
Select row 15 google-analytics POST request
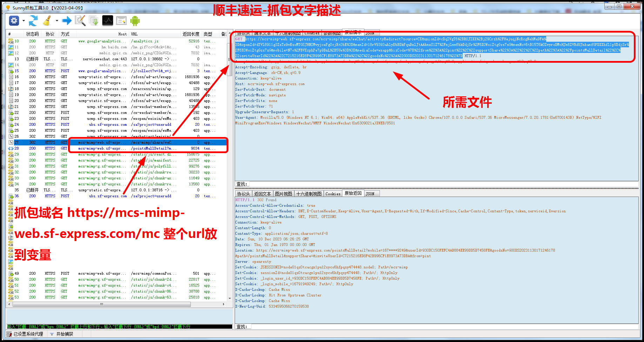pyautogui.click(x=117, y=71)
